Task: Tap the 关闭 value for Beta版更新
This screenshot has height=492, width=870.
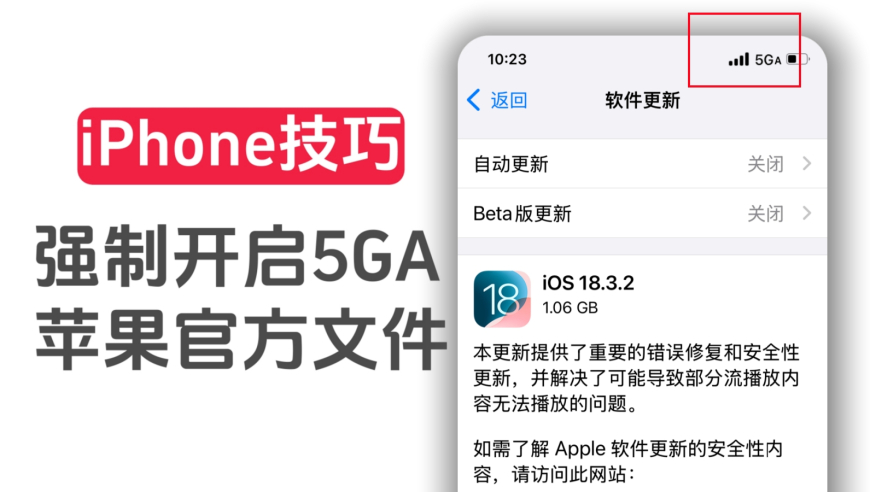Action: [765, 214]
